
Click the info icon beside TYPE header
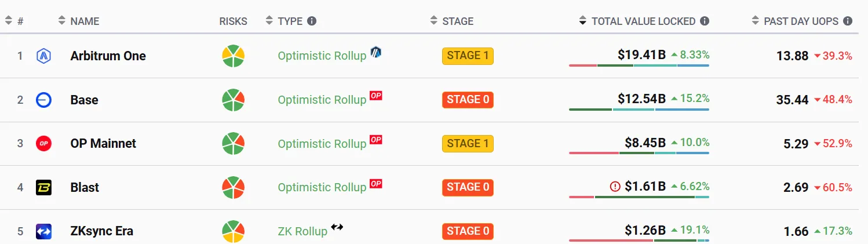[x=312, y=21]
